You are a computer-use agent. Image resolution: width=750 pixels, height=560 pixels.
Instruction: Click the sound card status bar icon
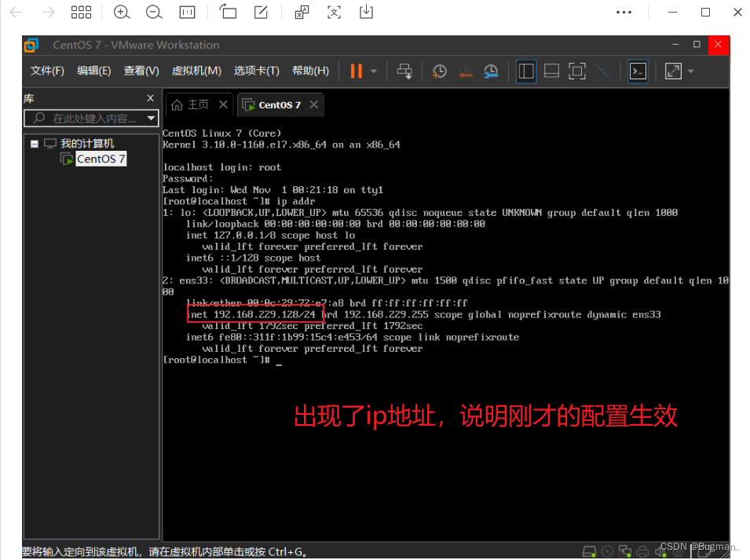coord(661,551)
